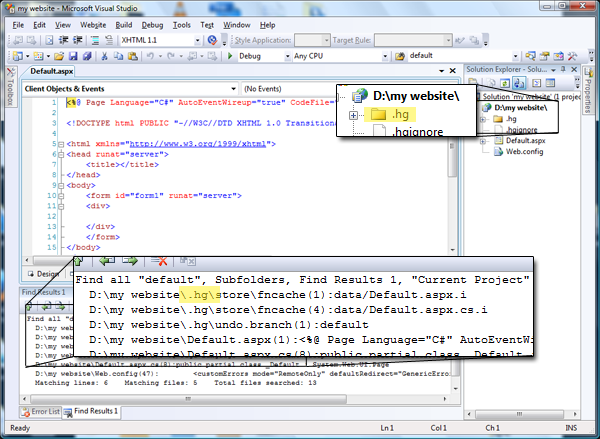Expand the Default.aspx tree node
Image resolution: width=600 pixels, height=439 pixels.
(483, 141)
